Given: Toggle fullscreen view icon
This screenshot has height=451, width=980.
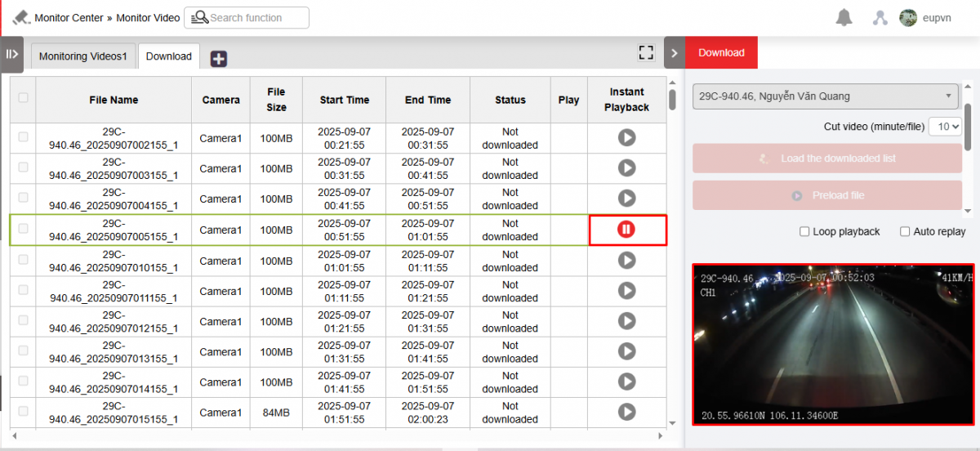Looking at the screenshot, I should click(x=646, y=53).
